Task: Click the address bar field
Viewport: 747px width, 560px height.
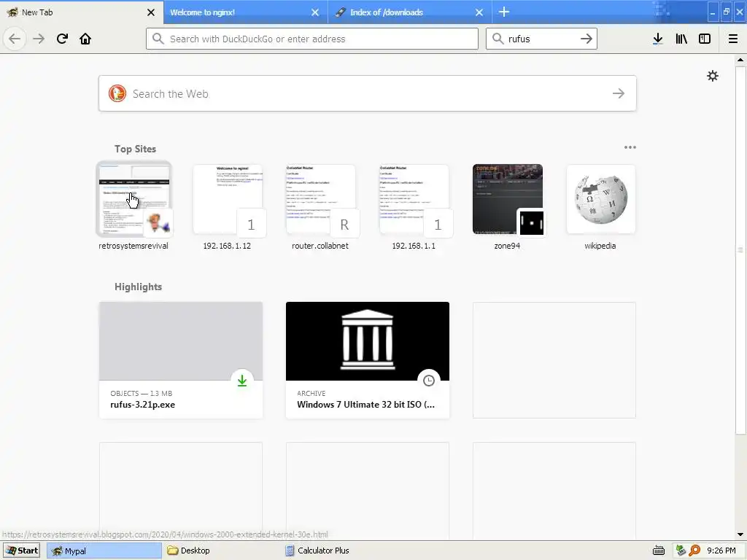Action: click(x=312, y=39)
